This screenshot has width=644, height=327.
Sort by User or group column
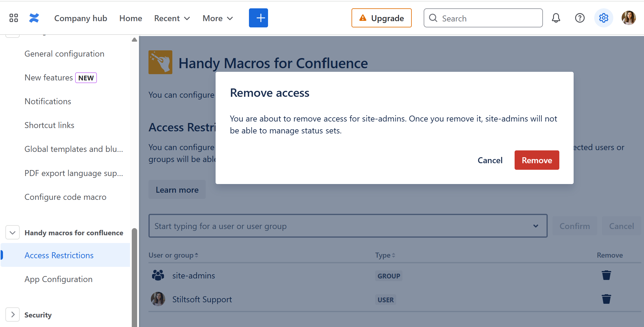tap(173, 255)
